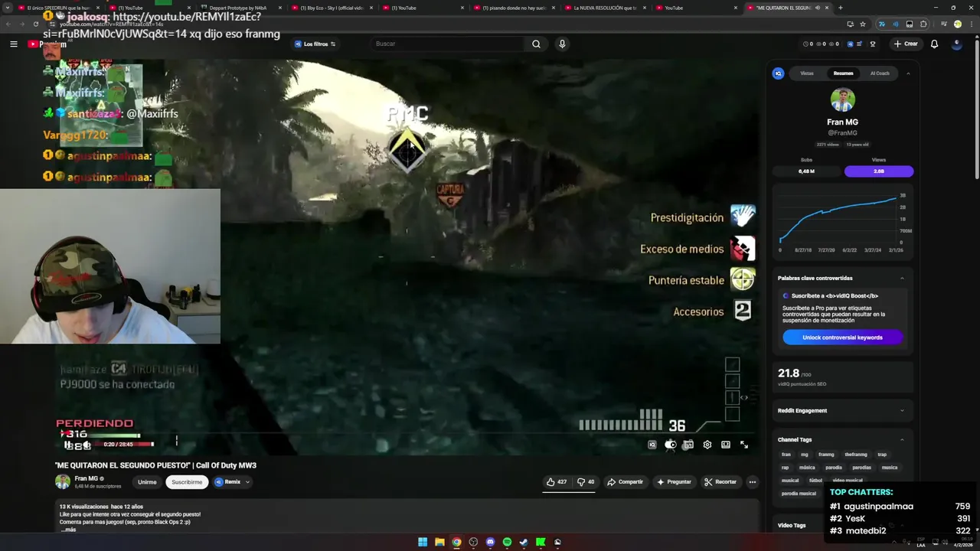The height and width of the screenshot is (551, 980).
Task: Open the Remix dropdown
Action: coord(232,482)
